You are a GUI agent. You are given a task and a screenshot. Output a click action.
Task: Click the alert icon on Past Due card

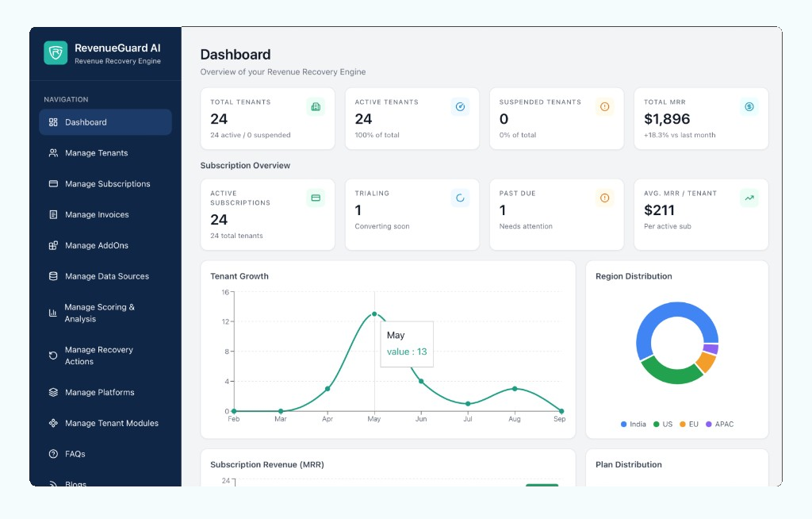[x=604, y=198]
